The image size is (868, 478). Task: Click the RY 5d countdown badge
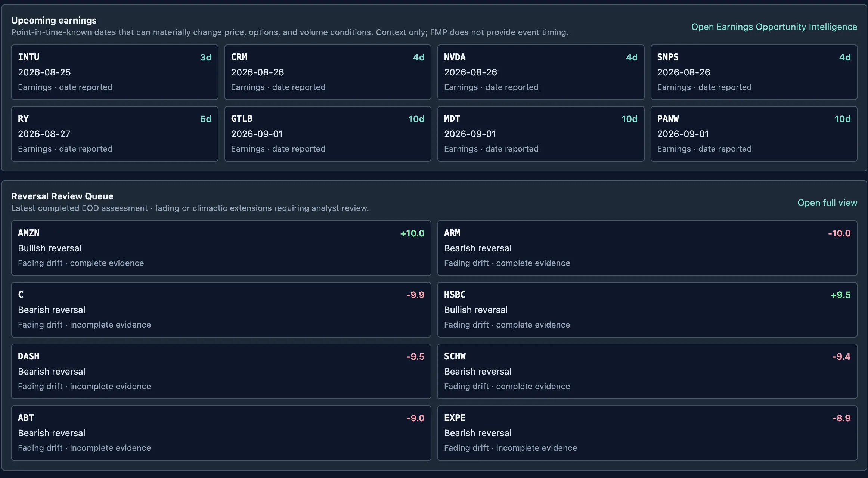point(206,119)
